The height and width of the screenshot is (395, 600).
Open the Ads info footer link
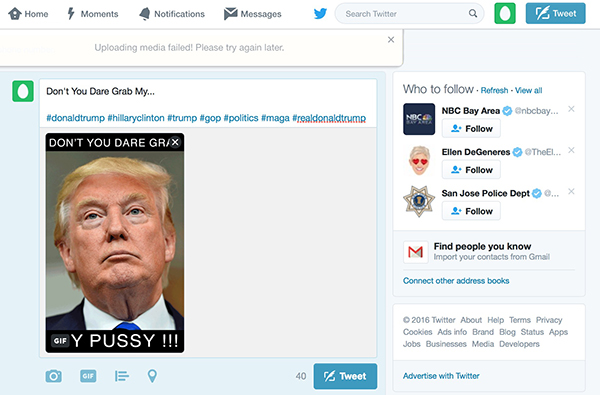point(452,332)
